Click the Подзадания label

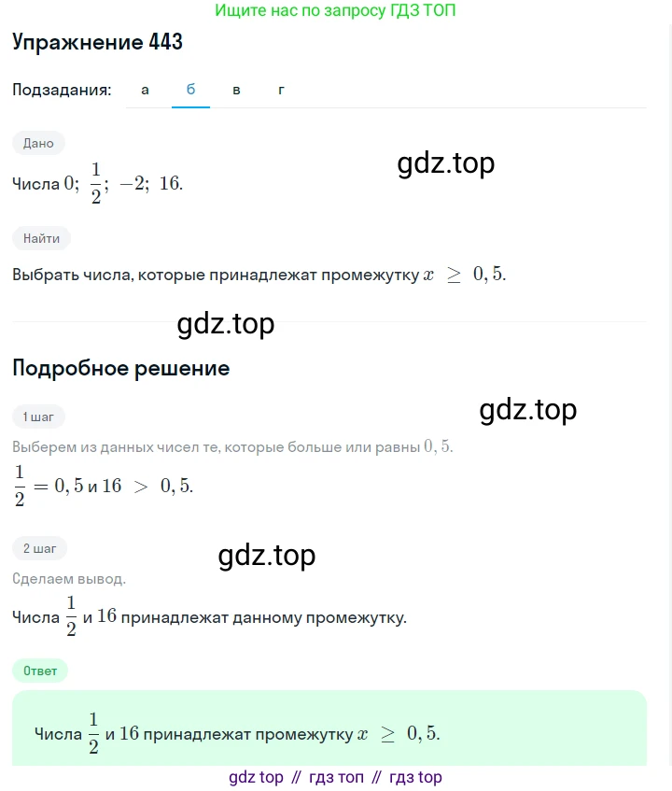(x=62, y=90)
